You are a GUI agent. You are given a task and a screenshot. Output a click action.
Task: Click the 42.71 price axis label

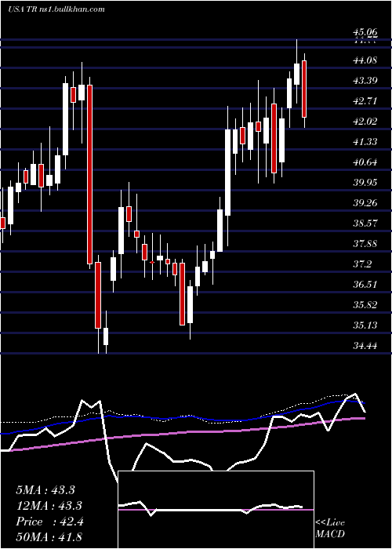point(365,101)
